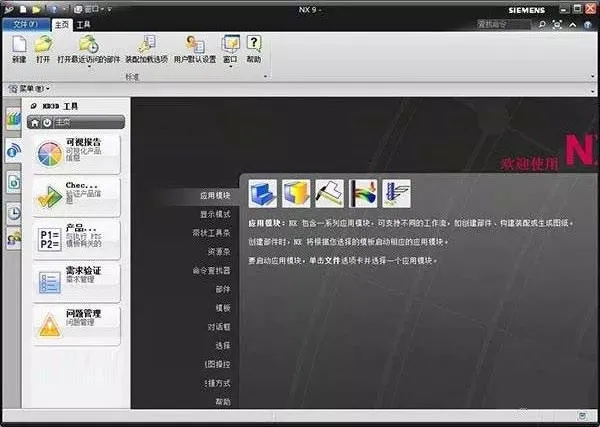Open the 可视报告 visual reporting tool

(x=76, y=153)
